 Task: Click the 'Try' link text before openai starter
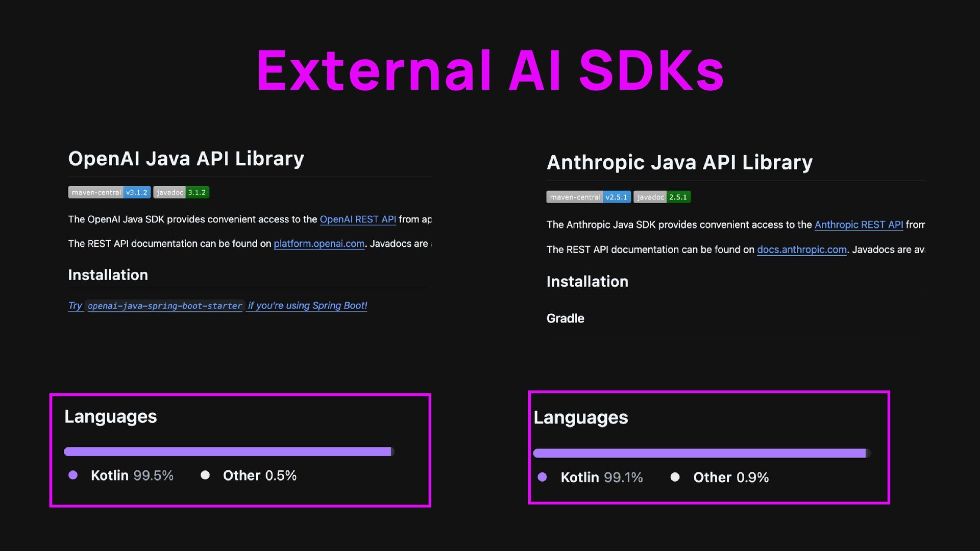(75, 306)
